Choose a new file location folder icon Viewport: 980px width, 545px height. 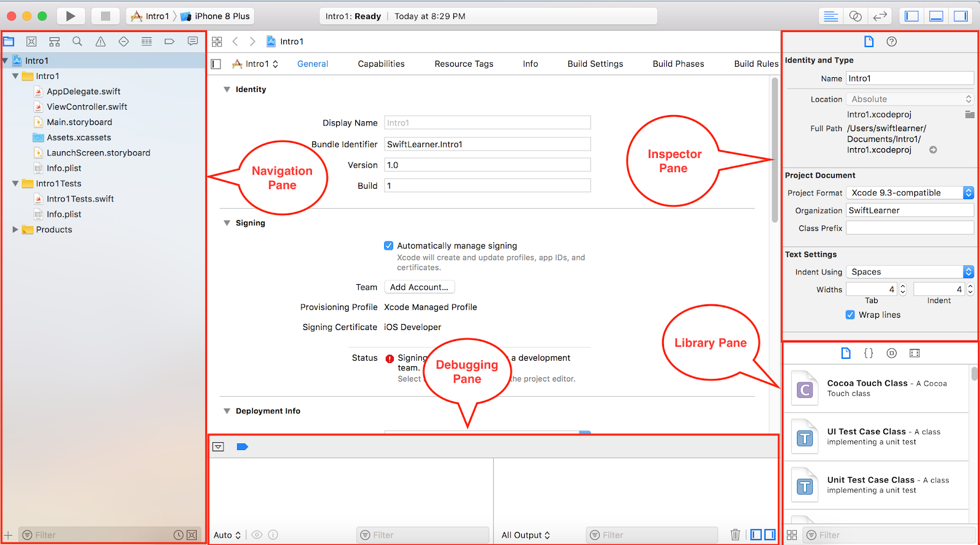point(970,115)
